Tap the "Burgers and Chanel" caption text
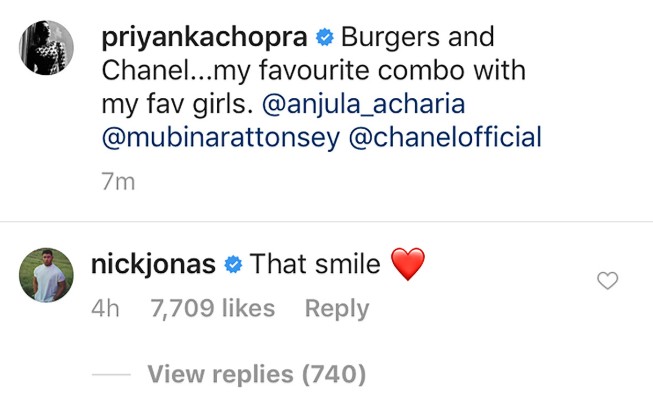The width and height of the screenshot is (653, 400). point(300,72)
